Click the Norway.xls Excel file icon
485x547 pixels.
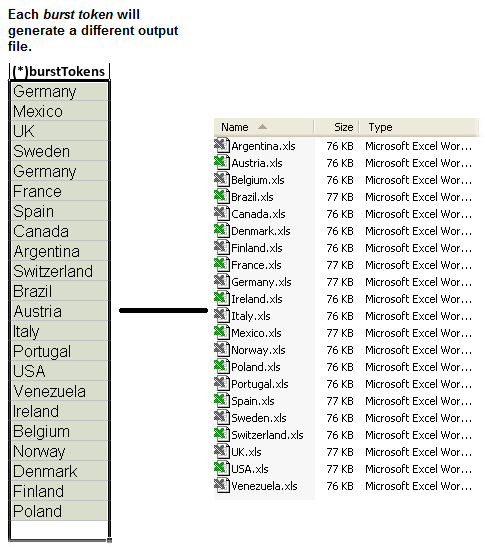coord(222,350)
